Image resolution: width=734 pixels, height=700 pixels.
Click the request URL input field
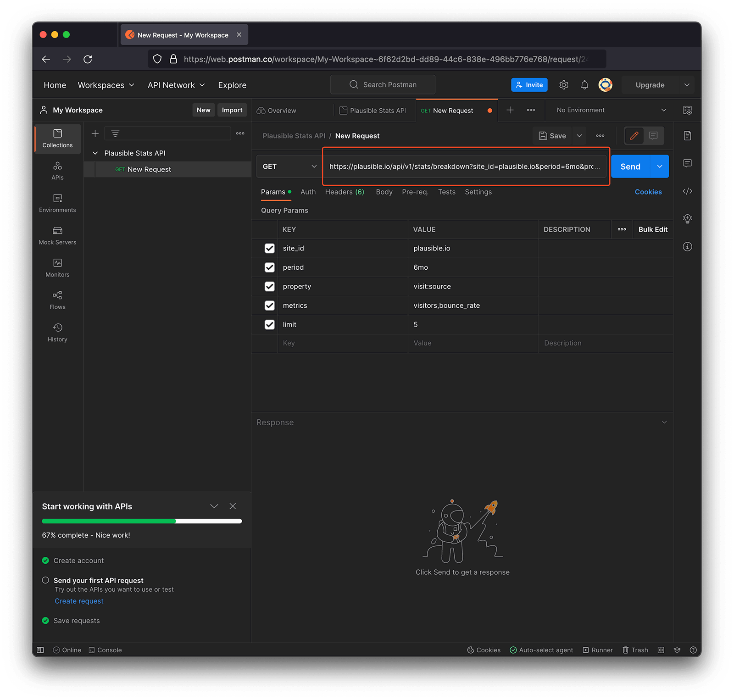coord(464,167)
